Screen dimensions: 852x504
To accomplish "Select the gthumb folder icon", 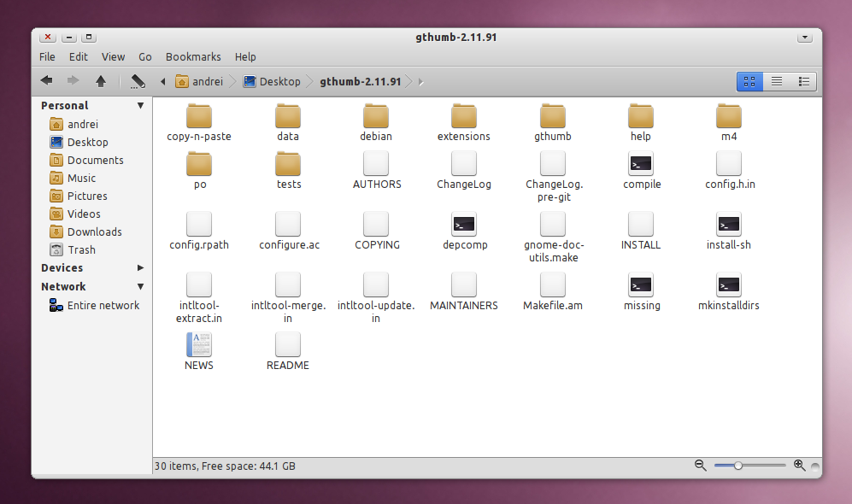I will click(553, 115).
